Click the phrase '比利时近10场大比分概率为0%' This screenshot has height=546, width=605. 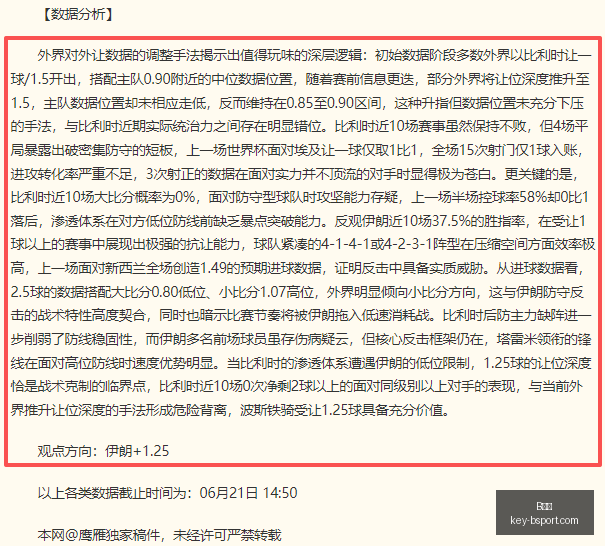tap(103, 197)
